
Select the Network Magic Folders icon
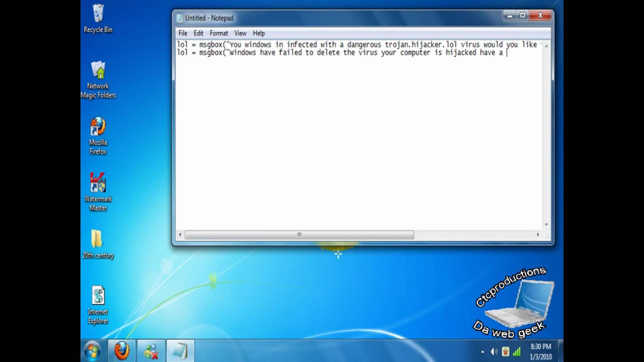[98, 79]
